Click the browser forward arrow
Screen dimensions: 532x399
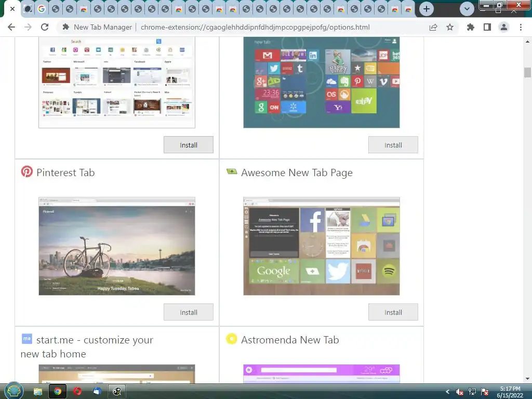coord(28,27)
